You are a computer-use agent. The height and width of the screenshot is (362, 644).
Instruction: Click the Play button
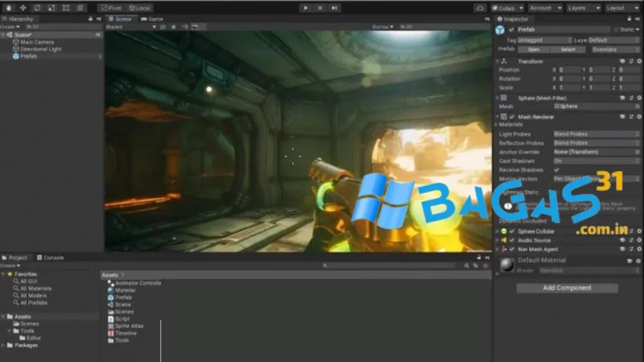[x=305, y=8]
